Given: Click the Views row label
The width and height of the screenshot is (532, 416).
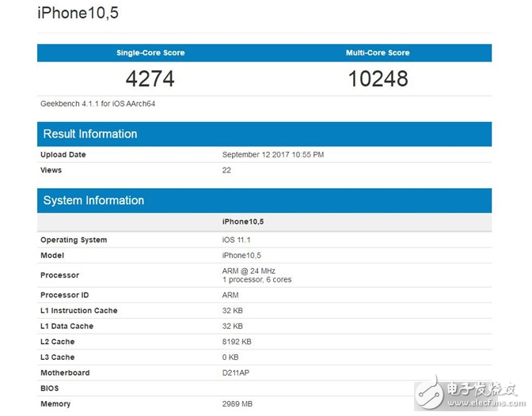Looking at the screenshot, I should click(51, 170).
